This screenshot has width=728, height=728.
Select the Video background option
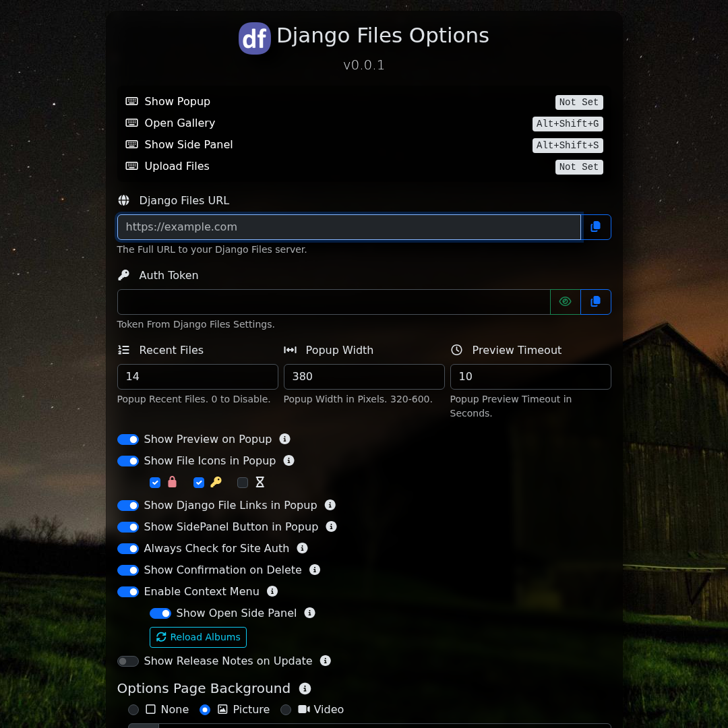click(286, 710)
